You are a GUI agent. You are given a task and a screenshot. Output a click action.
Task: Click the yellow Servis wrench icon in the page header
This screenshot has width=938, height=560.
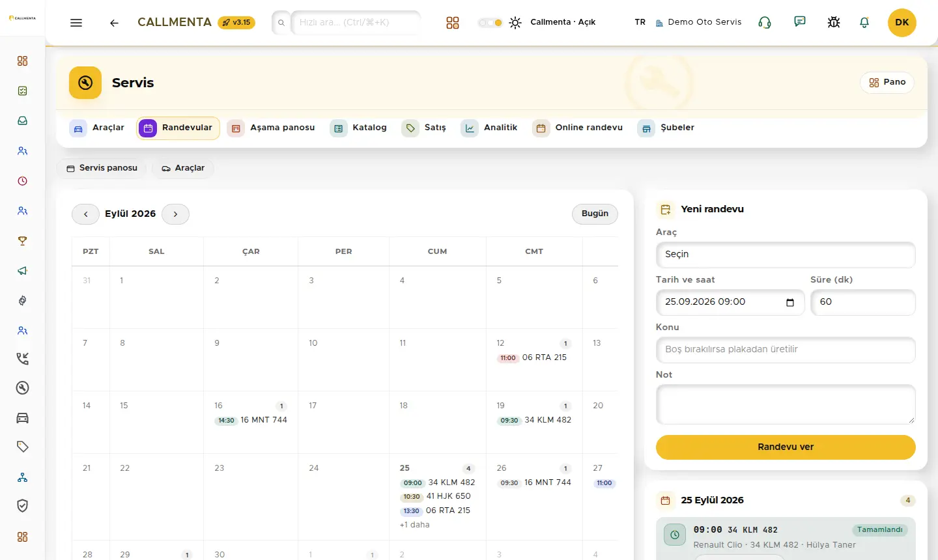[x=85, y=83]
